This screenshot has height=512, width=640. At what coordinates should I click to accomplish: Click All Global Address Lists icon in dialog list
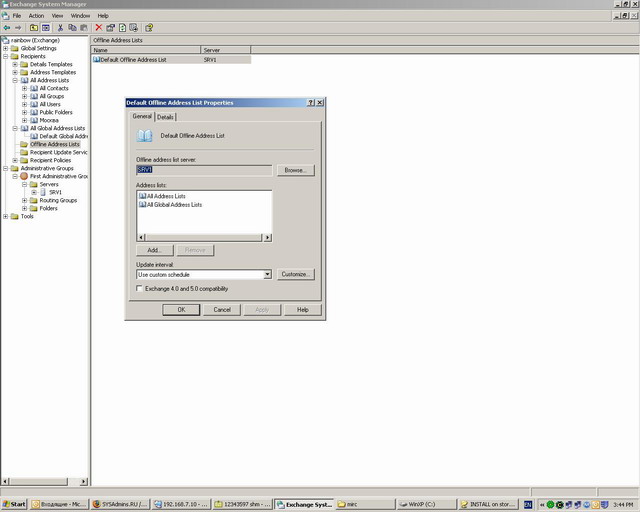pyautogui.click(x=142, y=205)
